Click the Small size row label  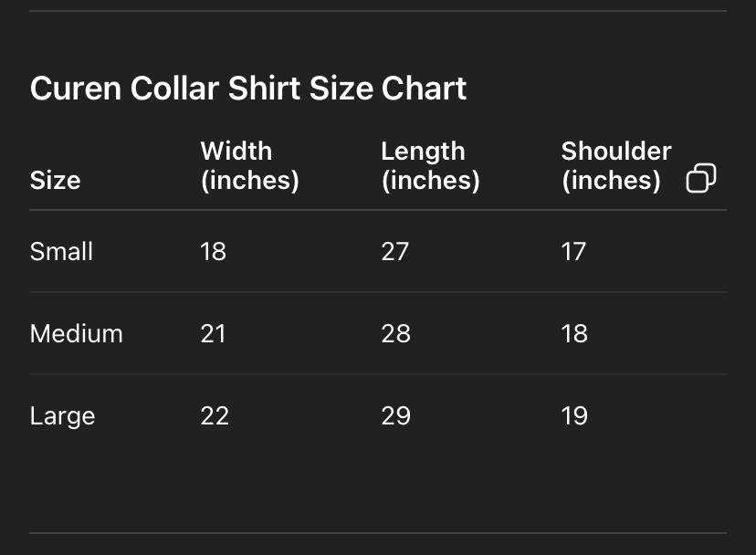[x=61, y=251]
